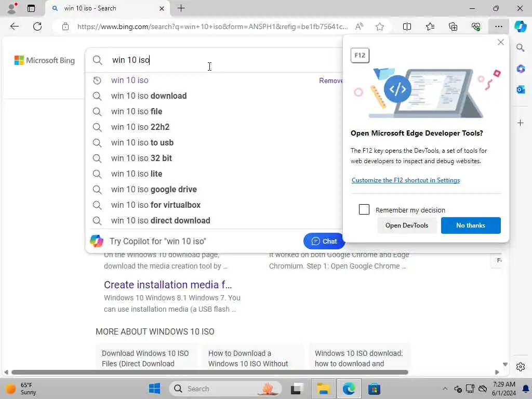This screenshot has width=532, height=399.
Task: Open Favorites list icon
Action: (x=430, y=26)
